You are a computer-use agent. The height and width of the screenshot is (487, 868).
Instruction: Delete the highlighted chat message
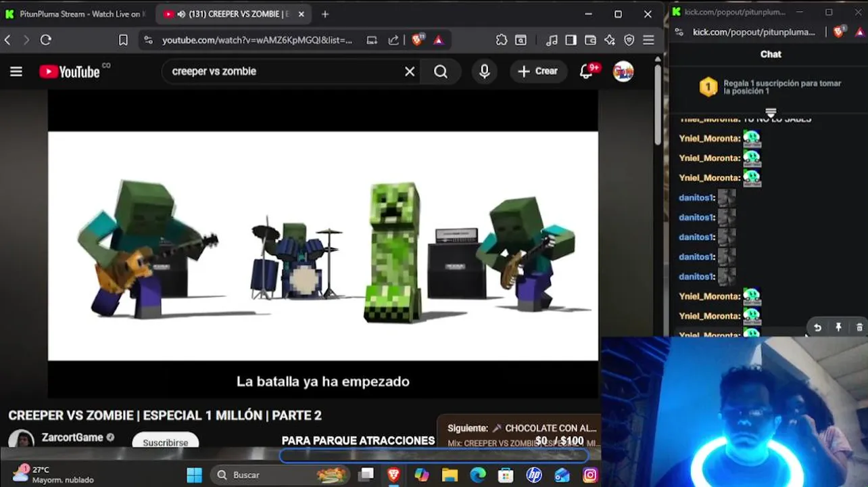[x=859, y=327]
